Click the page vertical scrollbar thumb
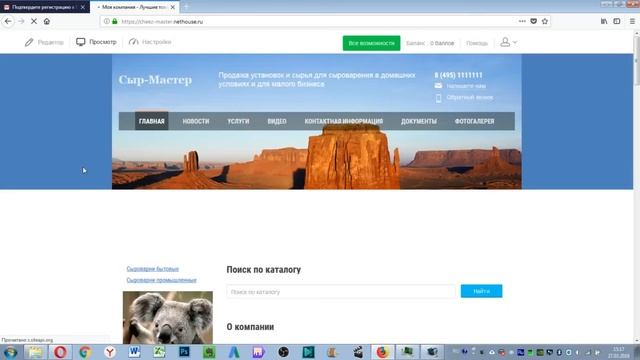 [636, 60]
